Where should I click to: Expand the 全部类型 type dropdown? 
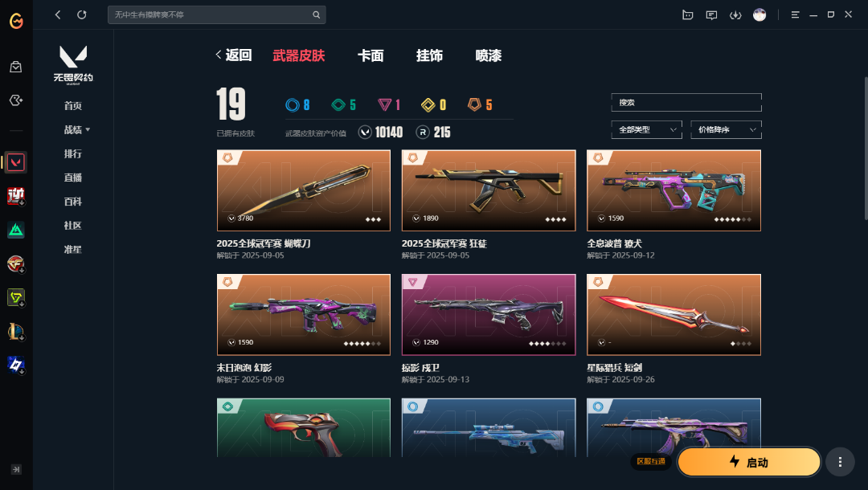point(646,130)
